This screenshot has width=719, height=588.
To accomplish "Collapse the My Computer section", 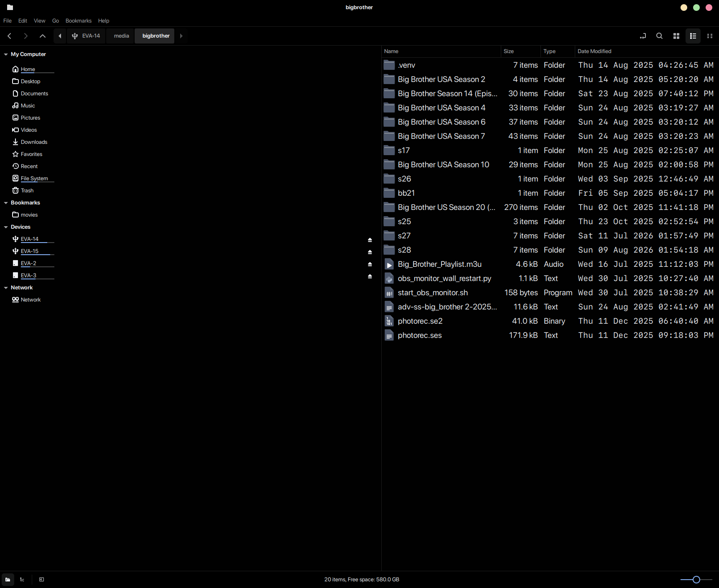I will pyautogui.click(x=6, y=54).
